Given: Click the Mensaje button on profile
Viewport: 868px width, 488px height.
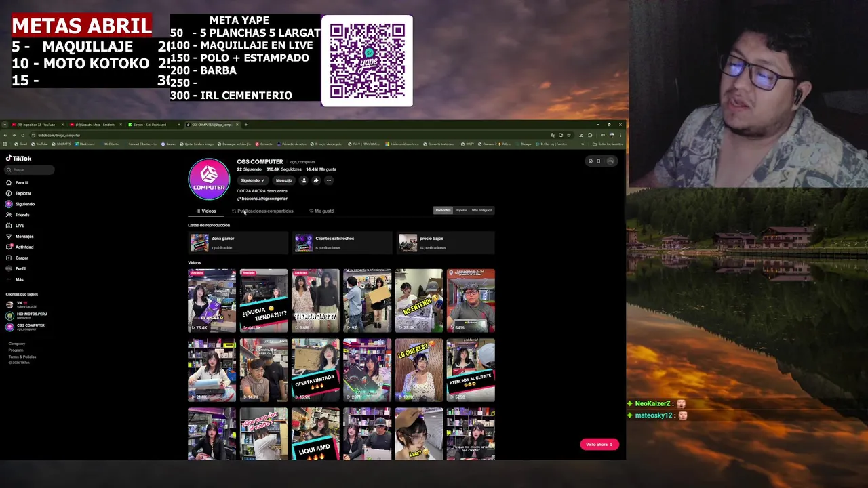Looking at the screenshot, I should (x=283, y=180).
